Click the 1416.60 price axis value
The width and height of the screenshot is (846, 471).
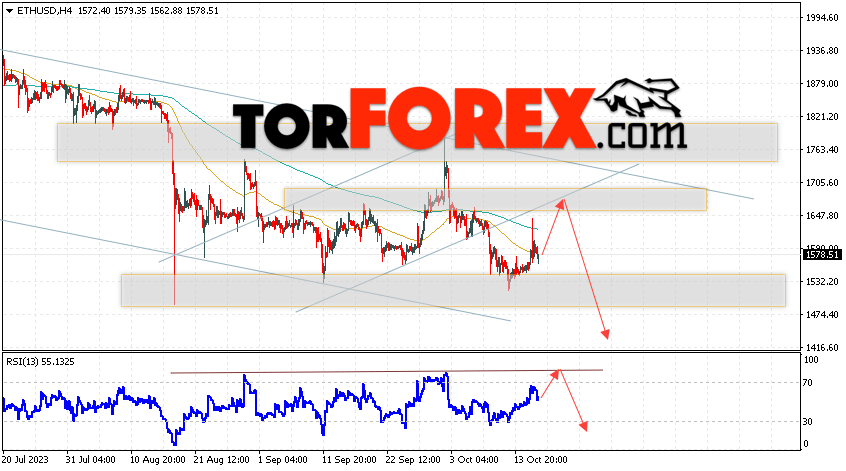pos(822,348)
